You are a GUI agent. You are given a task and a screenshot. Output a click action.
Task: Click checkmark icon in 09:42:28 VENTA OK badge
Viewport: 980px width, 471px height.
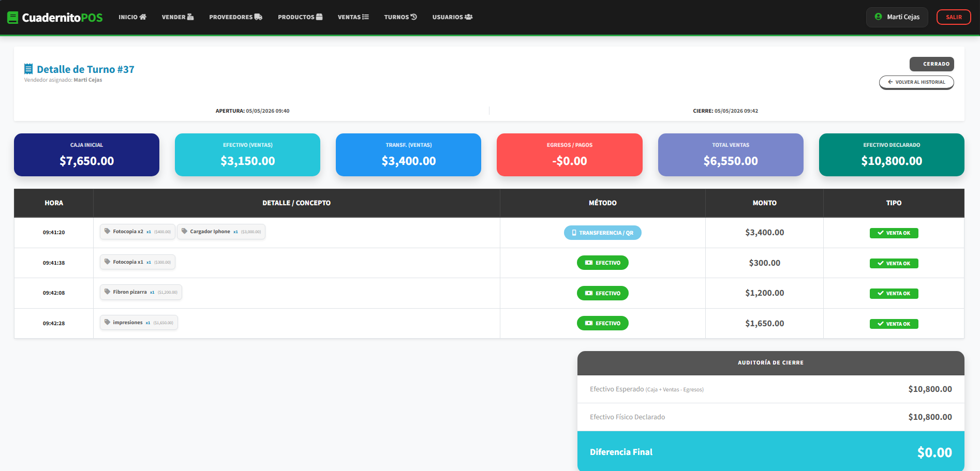[x=880, y=324]
